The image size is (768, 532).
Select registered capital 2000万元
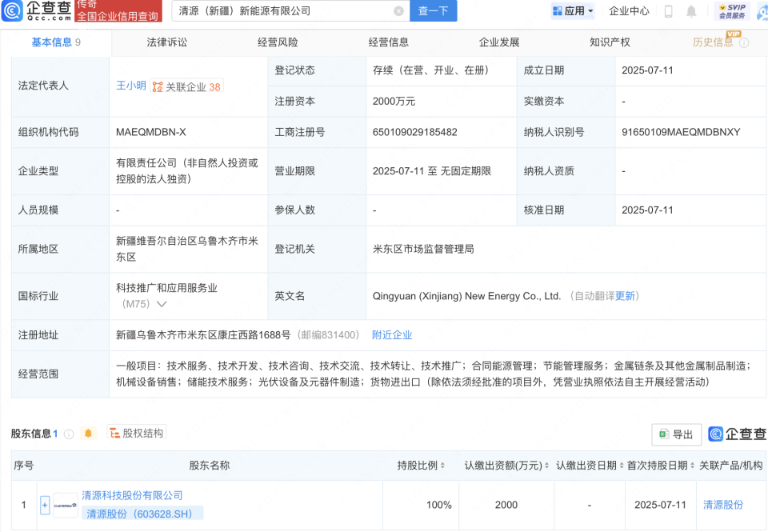394,102
